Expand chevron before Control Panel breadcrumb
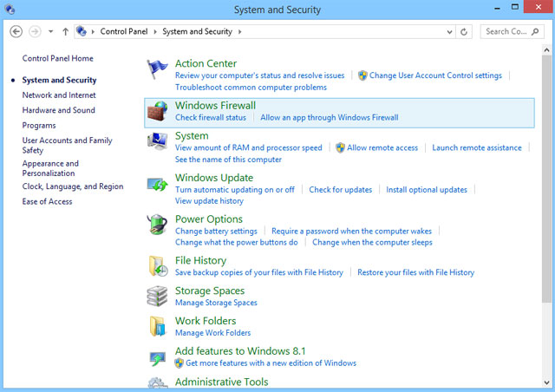This screenshot has width=555, height=392. coord(93,31)
